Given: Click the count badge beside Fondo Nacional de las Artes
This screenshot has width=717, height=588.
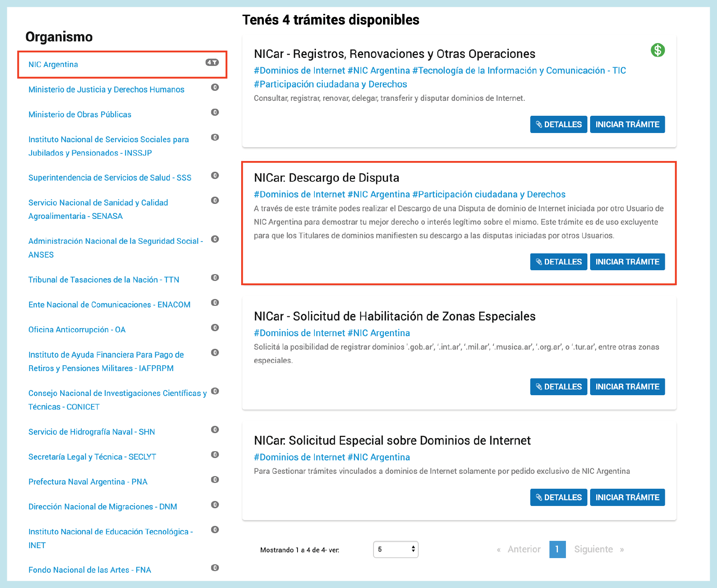Looking at the screenshot, I should pos(215,568).
